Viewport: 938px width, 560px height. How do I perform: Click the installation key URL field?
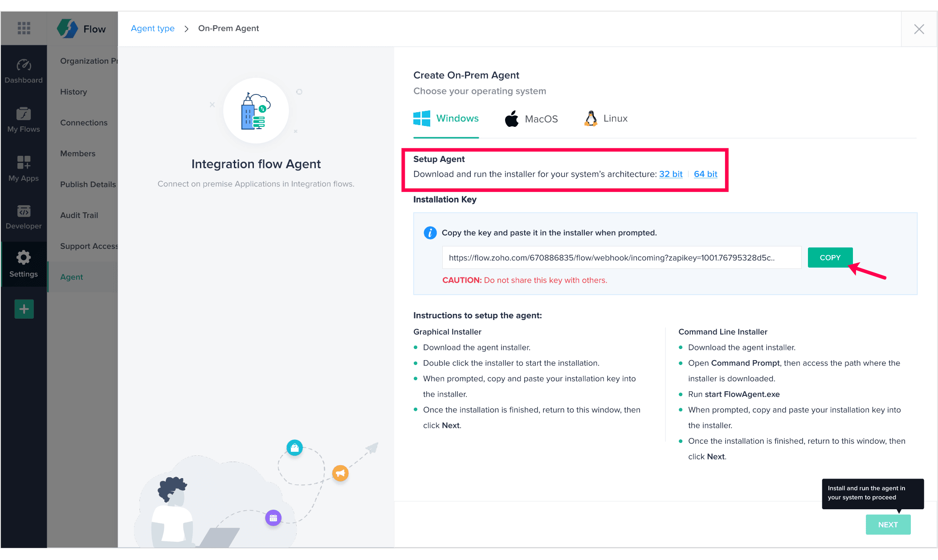coord(621,258)
